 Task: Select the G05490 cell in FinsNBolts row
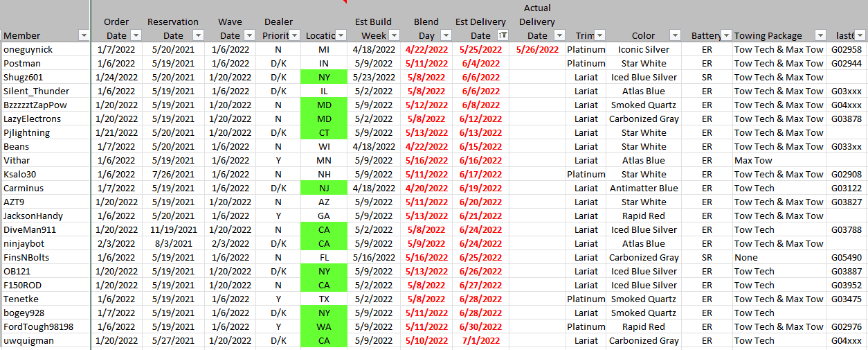846,257
